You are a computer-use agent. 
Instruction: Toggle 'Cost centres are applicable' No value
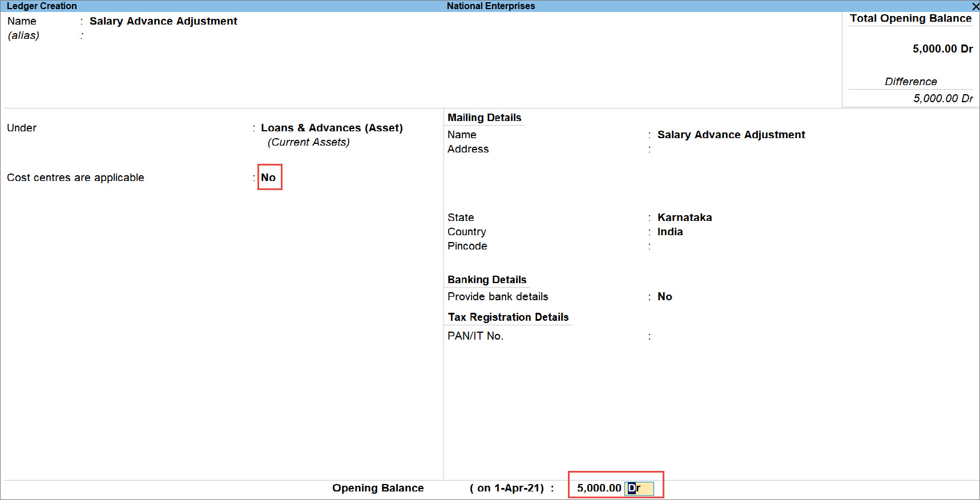coord(268,178)
